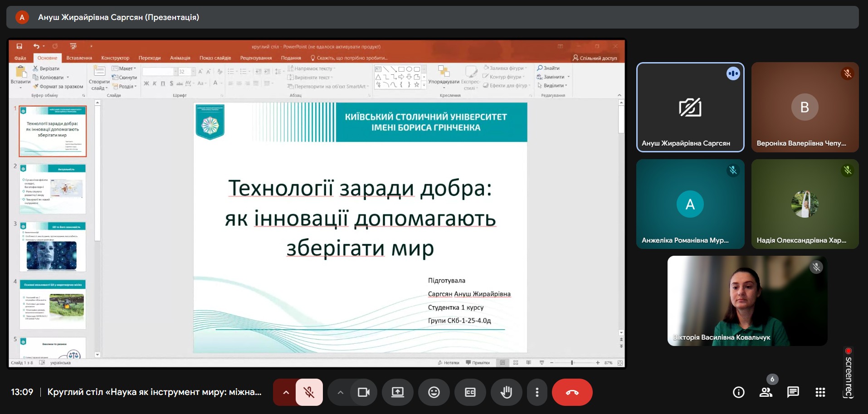Image resolution: width=868 pixels, height=414 pixels.
Task: Open the activities grid icon
Action: [820, 392]
